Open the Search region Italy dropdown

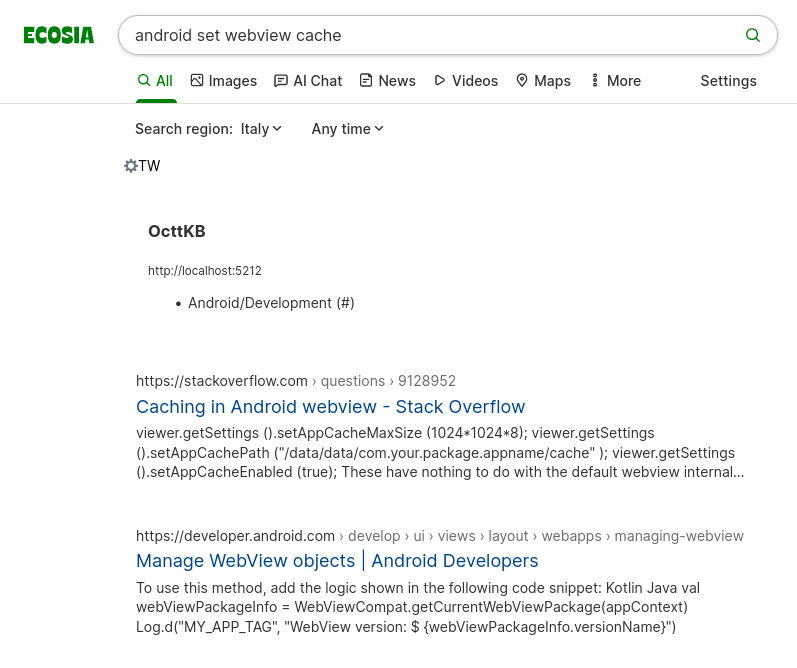point(262,129)
